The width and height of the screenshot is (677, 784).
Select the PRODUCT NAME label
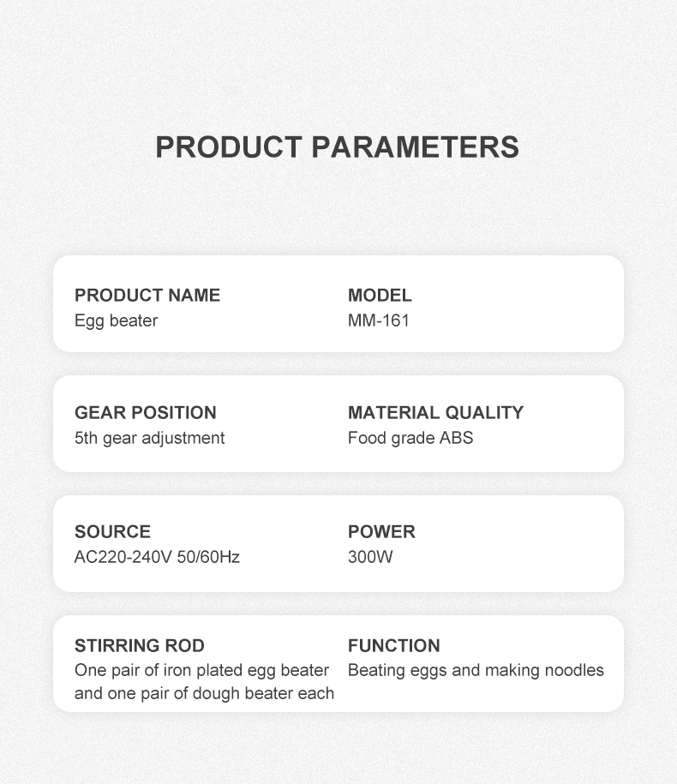pyautogui.click(x=147, y=296)
